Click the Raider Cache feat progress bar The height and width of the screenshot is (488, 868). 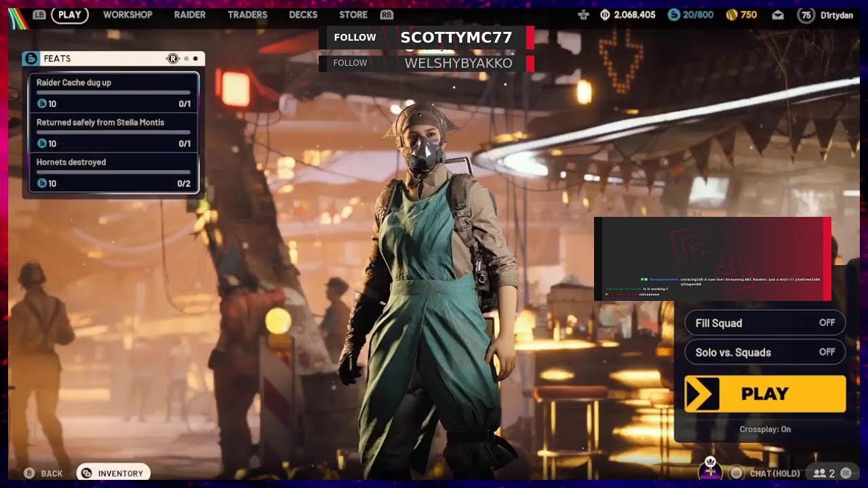[113, 92]
